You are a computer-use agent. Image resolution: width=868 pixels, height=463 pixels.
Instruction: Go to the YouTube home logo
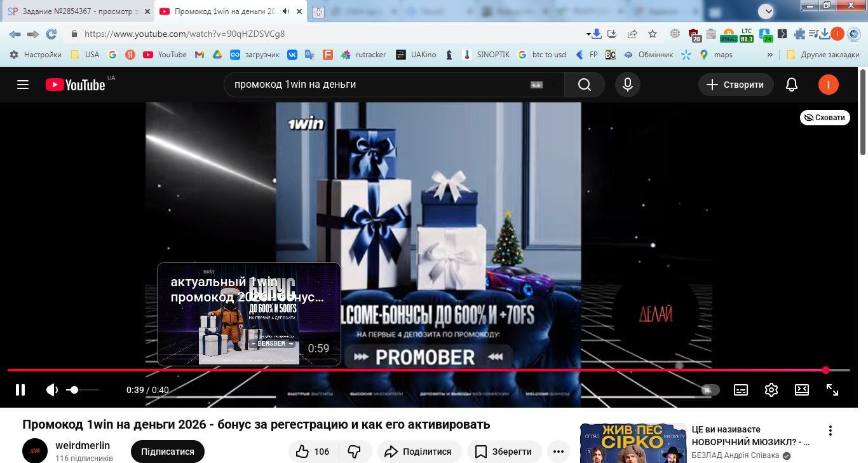pos(75,85)
